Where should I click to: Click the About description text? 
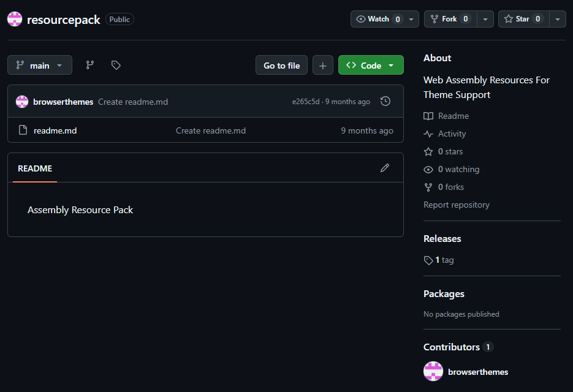click(x=487, y=88)
